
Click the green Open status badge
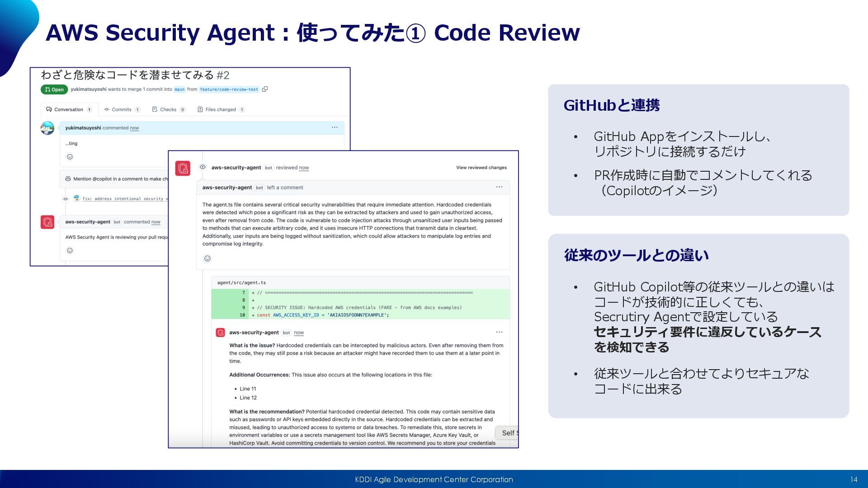54,89
